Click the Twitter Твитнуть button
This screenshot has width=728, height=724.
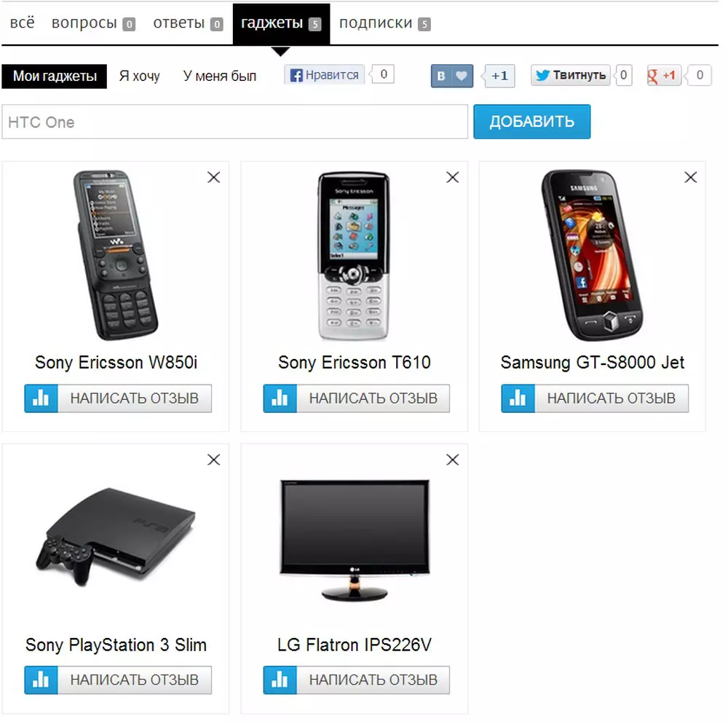(x=570, y=75)
